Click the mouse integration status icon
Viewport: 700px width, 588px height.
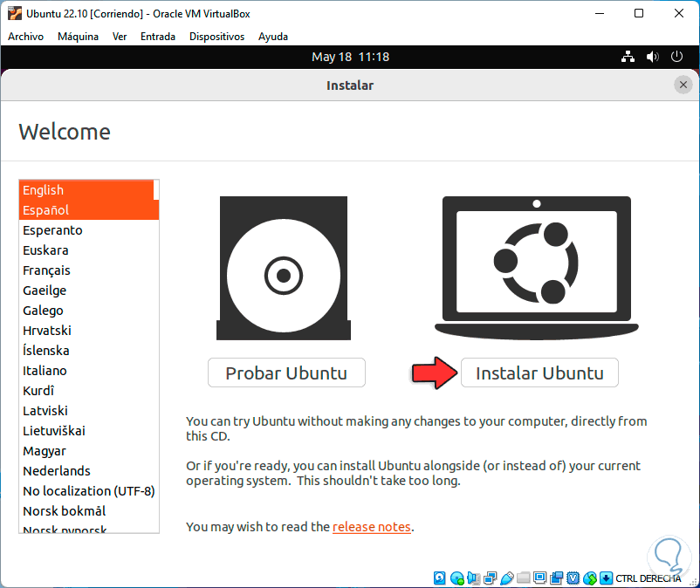590,578
